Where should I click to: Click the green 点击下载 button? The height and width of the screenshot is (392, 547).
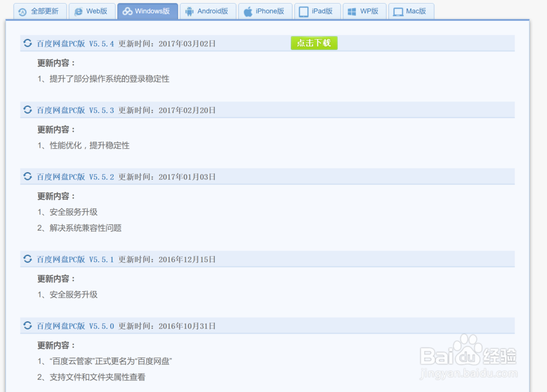coord(314,43)
